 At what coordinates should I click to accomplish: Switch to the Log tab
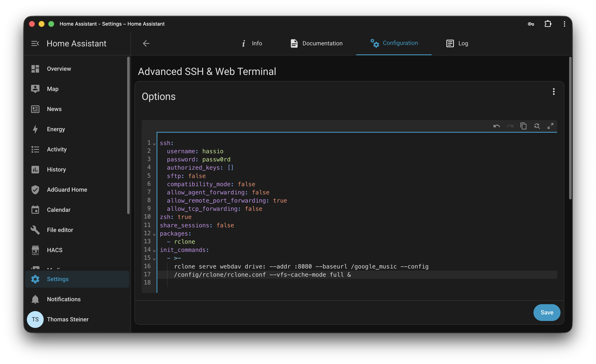pos(457,43)
